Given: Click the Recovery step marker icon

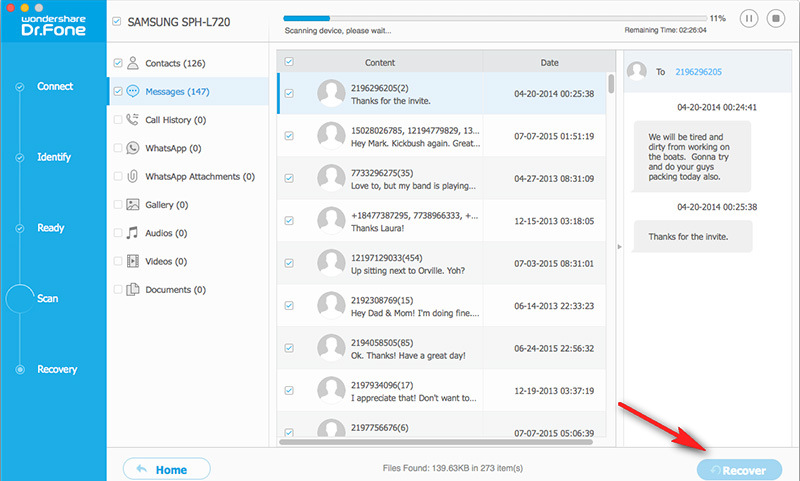Looking at the screenshot, I should [20, 369].
